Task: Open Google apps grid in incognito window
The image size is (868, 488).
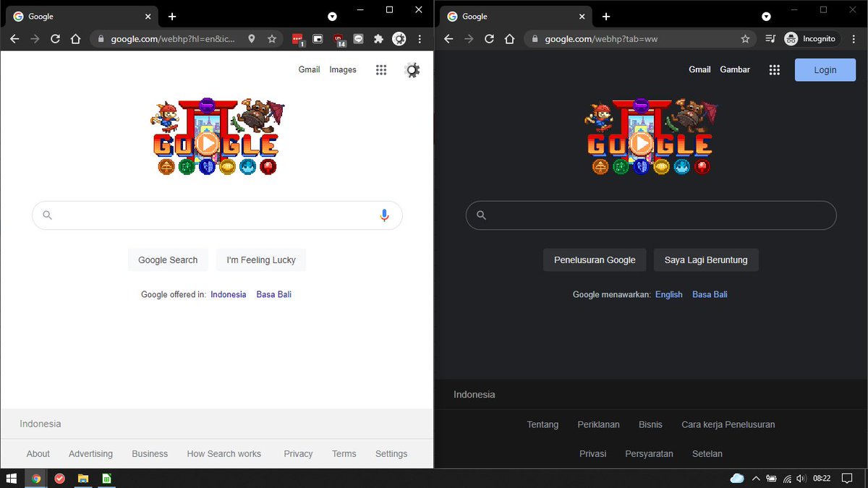Action: tap(775, 70)
